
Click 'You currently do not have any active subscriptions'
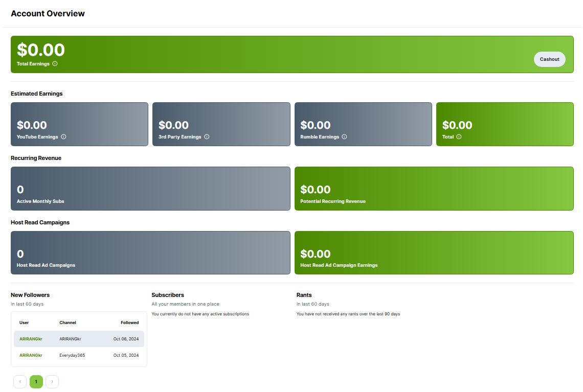(200, 314)
